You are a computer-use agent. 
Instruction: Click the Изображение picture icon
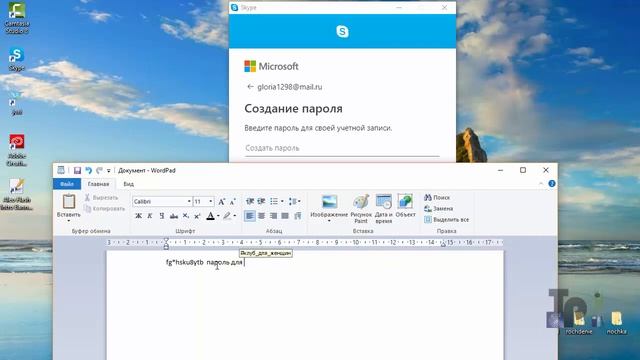pyautogui.click(x=329, y=202)
